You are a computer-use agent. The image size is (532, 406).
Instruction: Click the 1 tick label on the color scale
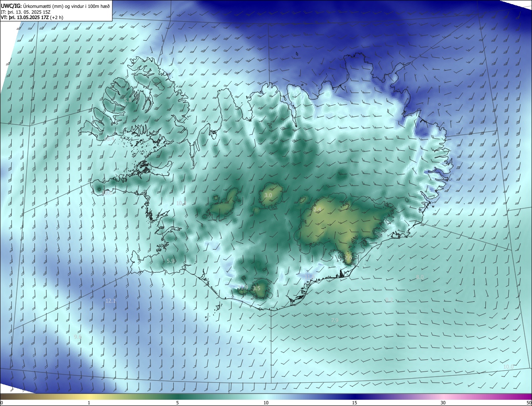(x=89, y=403)
